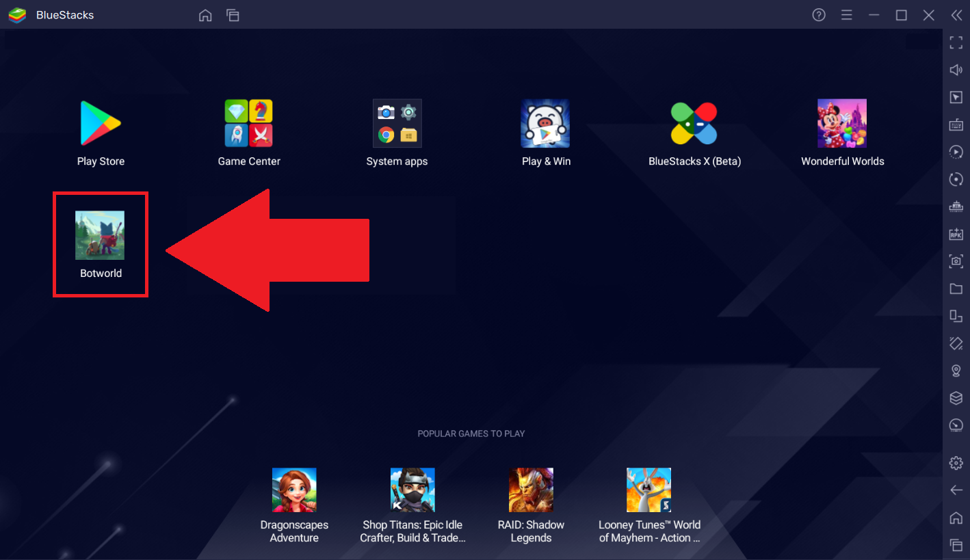Toggle full screen mode in side toolbar
This screenshot has width=970, height=560.
tap(956, 43)
